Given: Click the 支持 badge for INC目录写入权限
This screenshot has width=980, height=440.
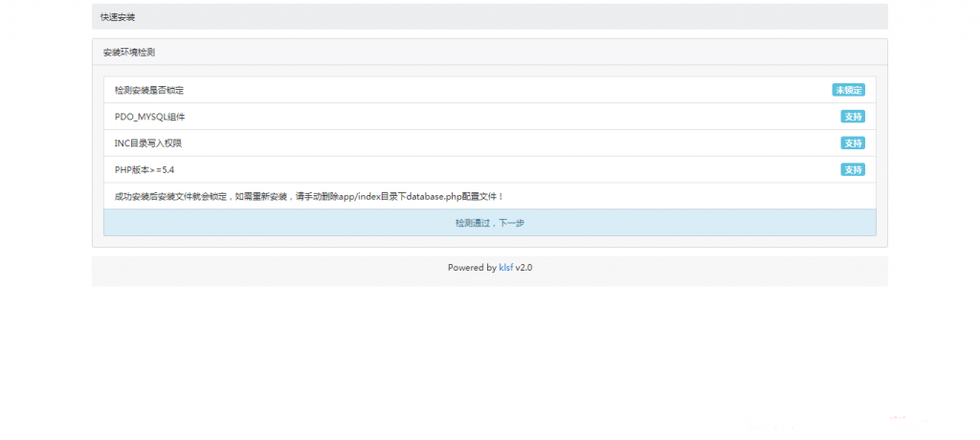Looking at the screenshot, I should coord(853,143).
